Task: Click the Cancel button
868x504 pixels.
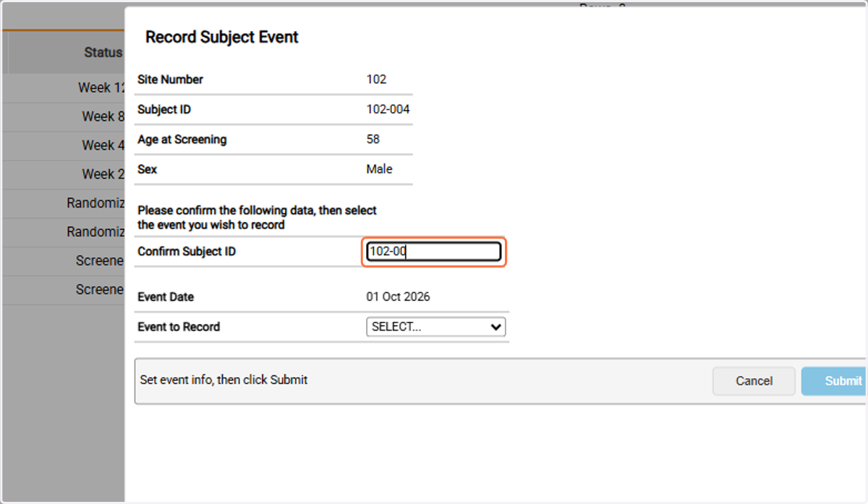Action: pyautogui.click(x=754, y=381)
